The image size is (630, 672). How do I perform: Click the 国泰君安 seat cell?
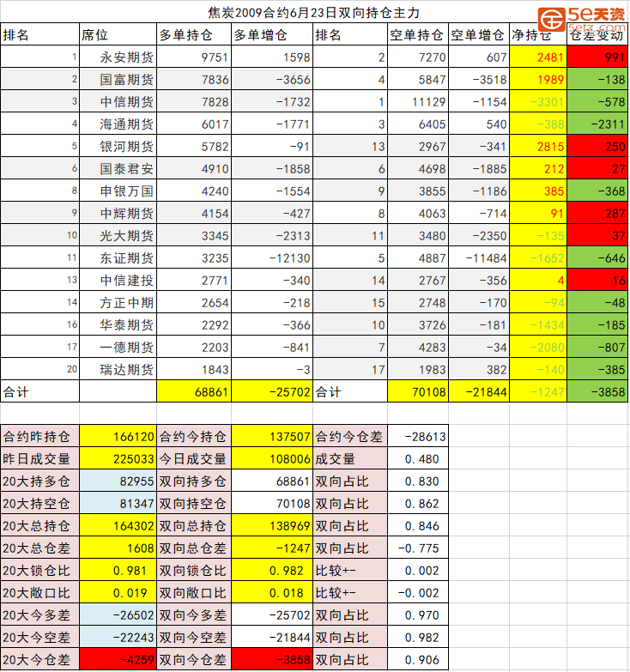click(118, 168)
